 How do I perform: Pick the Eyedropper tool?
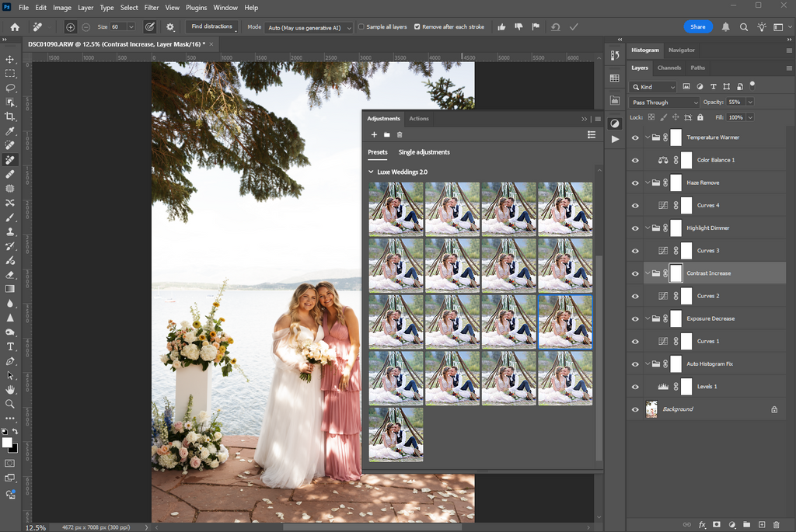[10, 130]
